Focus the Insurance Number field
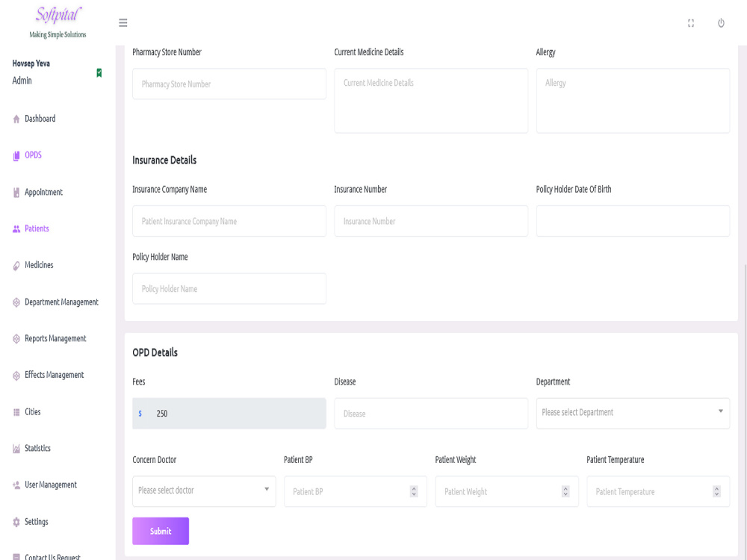 click(x=431, y=221)
